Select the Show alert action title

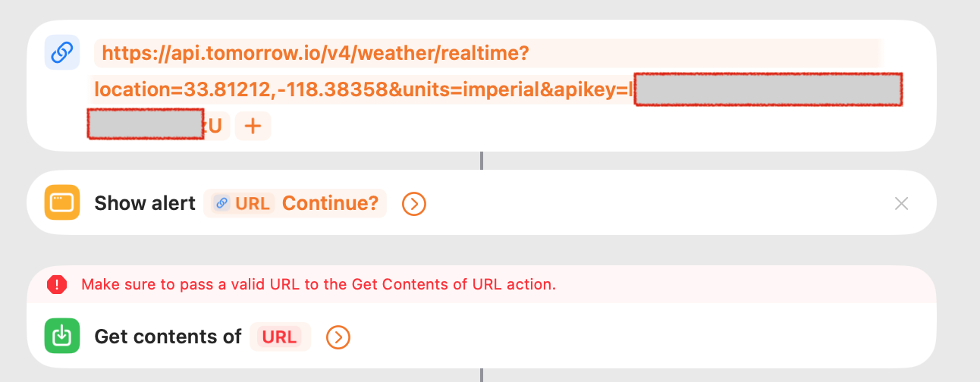[145, 203]
